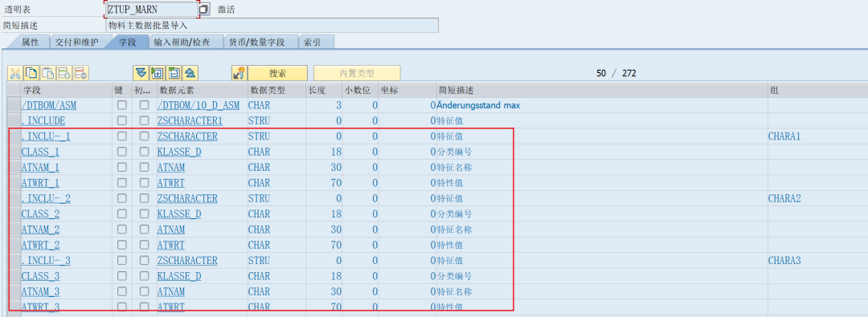Click the 简短描述 column header

(x=601, y=90)
